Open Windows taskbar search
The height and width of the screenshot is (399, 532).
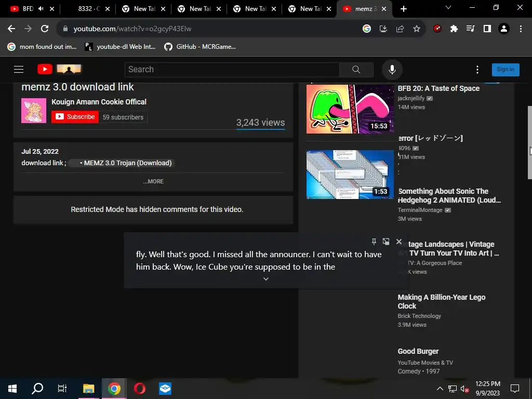click(37, 389)
